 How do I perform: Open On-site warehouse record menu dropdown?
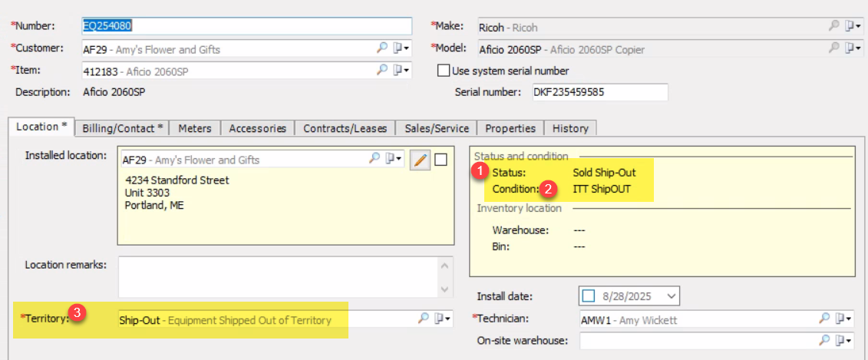pos(844,339)
